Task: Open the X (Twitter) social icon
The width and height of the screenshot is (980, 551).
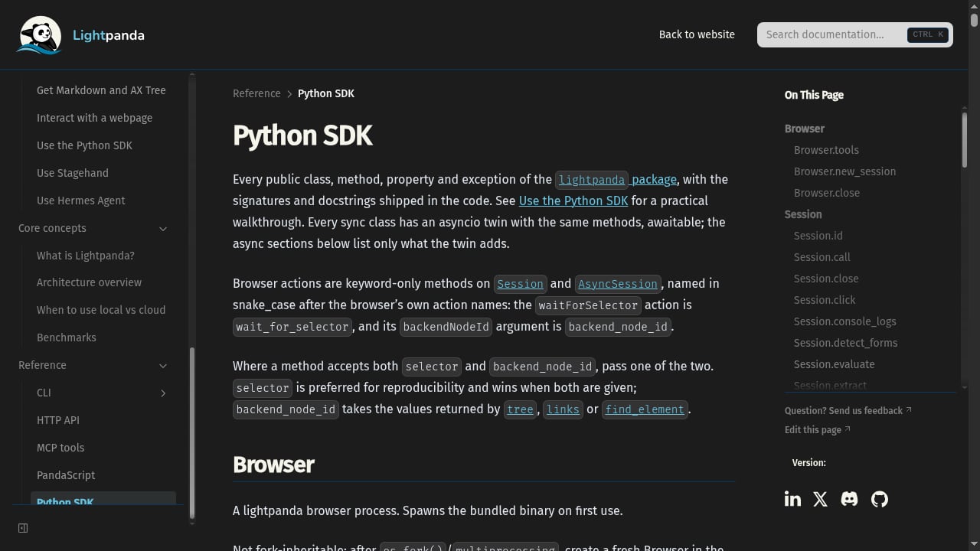Action: 820,499
